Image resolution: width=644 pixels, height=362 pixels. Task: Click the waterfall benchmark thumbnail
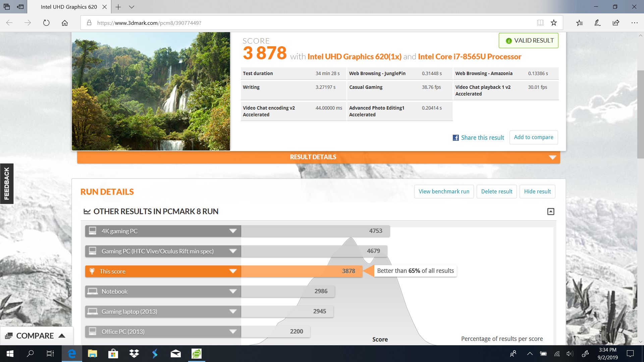pos(151,91)
